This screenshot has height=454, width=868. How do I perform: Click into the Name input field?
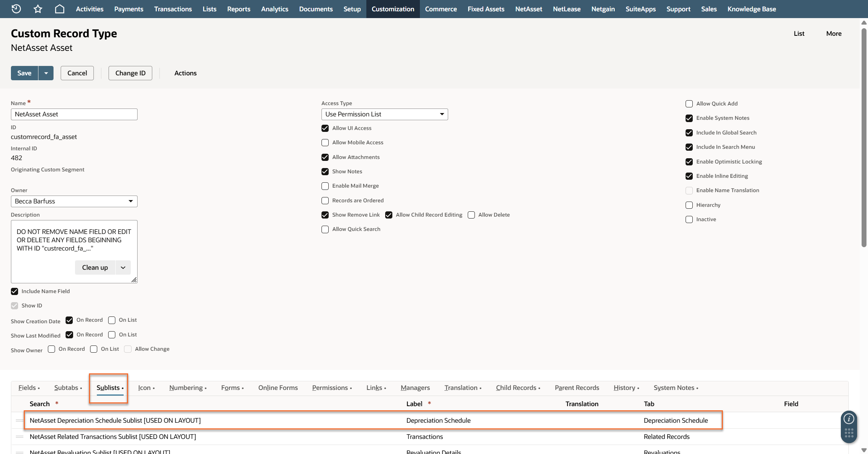(74, 114)
